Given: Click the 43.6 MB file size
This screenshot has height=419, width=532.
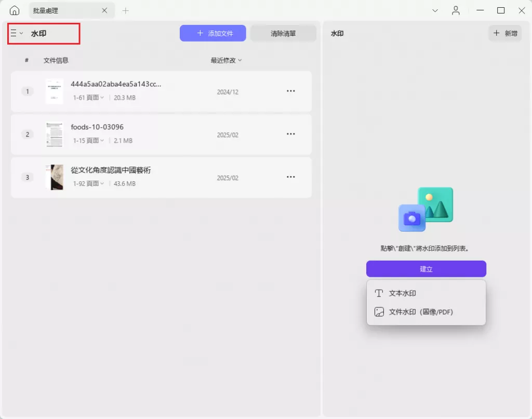Looking at the screenshot, I should point(125,183).
